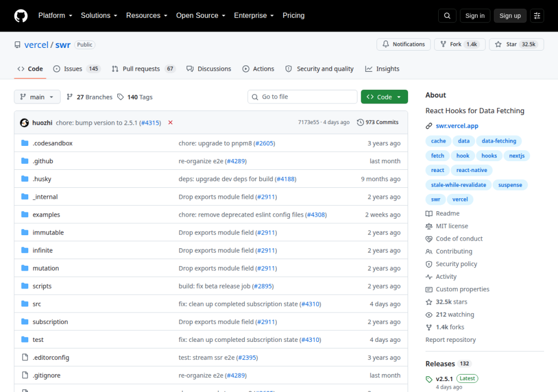
Task: Open the 973 Commits history
Action: [x=378, y=122]
